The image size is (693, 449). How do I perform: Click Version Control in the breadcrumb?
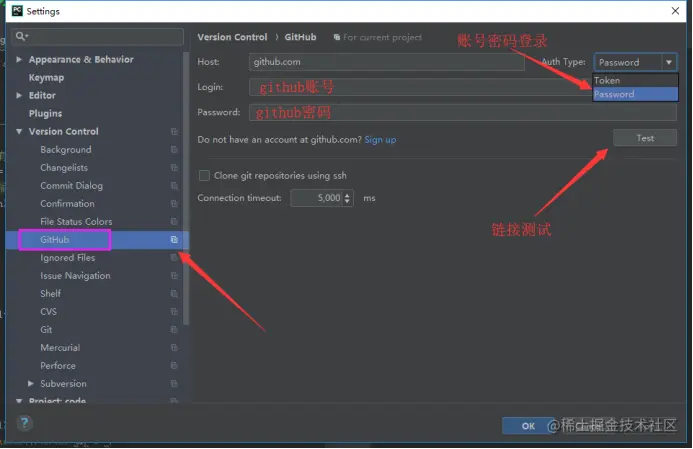pyautogui.click(x=232, y=37)
